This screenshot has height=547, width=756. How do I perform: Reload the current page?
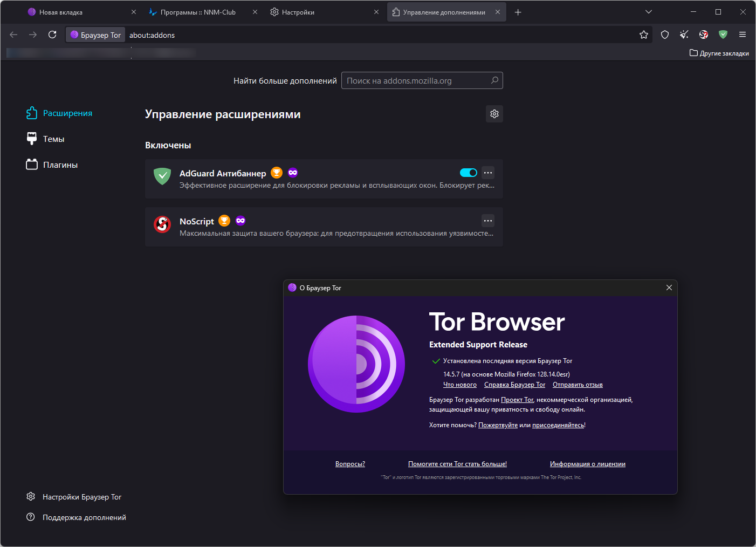click(x=52, y=35)
